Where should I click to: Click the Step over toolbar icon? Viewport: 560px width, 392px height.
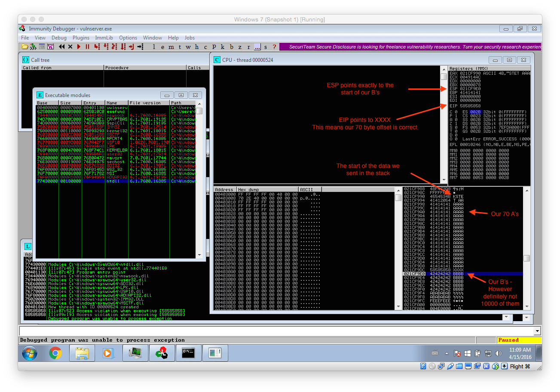(x=105, y=46)
